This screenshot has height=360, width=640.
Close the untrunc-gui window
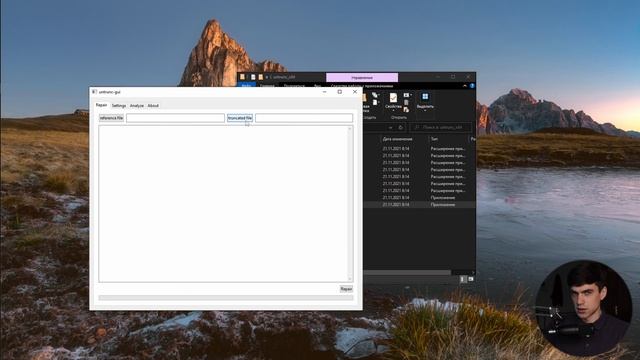point(355,92)
